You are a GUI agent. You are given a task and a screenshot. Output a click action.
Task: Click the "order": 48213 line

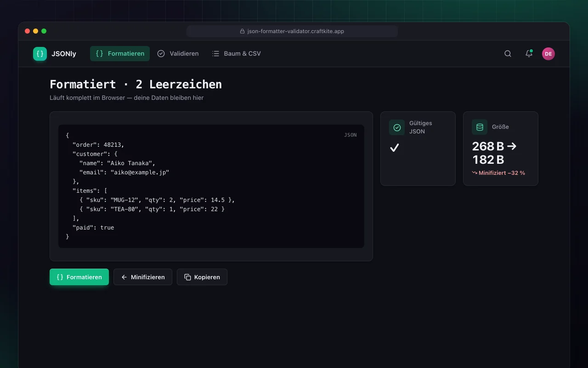98,144
